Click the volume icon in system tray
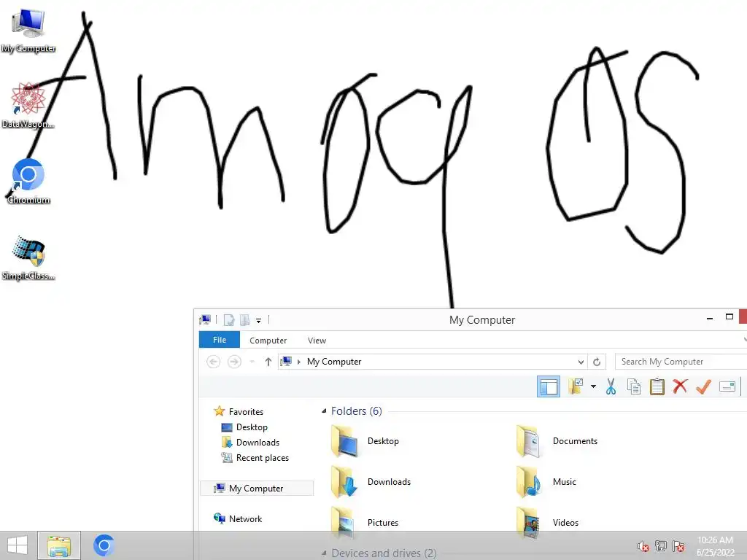The image size is (747, 560). click(x=643, y=546)
